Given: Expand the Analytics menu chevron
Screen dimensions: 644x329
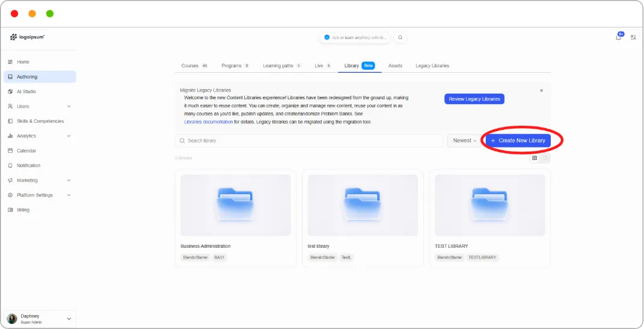Looking at the screenshot, I should (69, 136).
